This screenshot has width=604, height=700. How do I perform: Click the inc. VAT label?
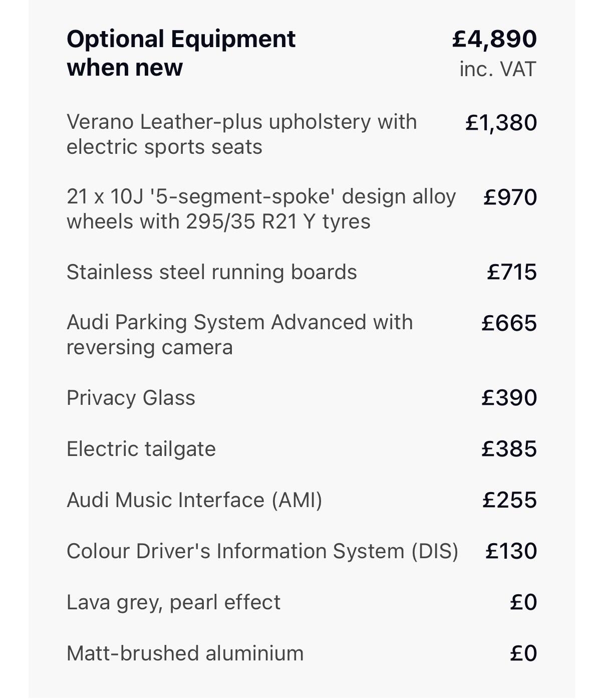(497, 69)
